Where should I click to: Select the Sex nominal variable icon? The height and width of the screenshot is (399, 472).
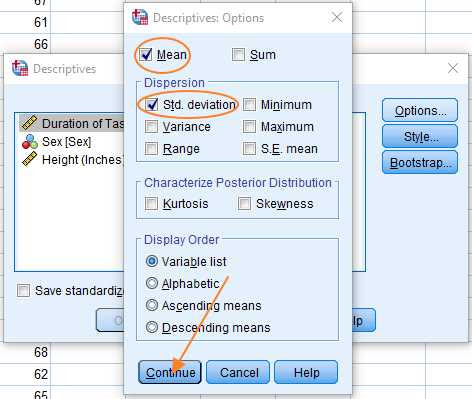click(30, 142)
